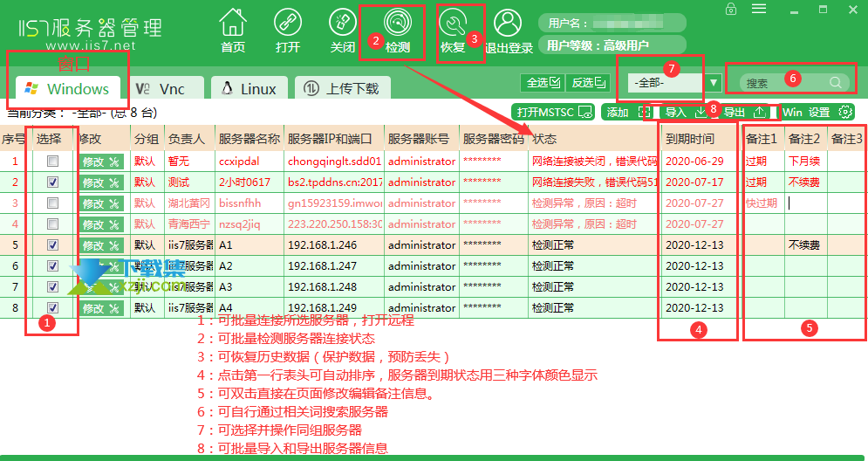Click the 分组 column header
The width and height of the screenshot is (868, 461).
[x=147, y=139]
